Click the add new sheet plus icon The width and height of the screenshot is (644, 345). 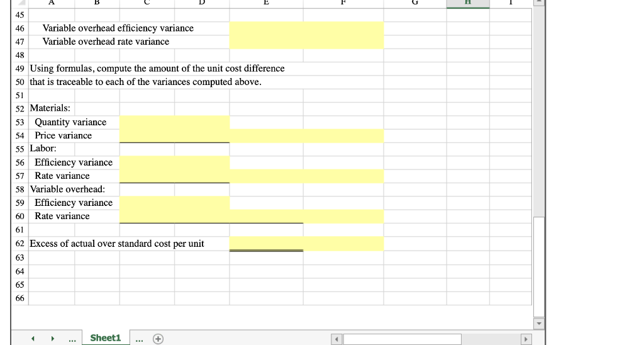158,339
